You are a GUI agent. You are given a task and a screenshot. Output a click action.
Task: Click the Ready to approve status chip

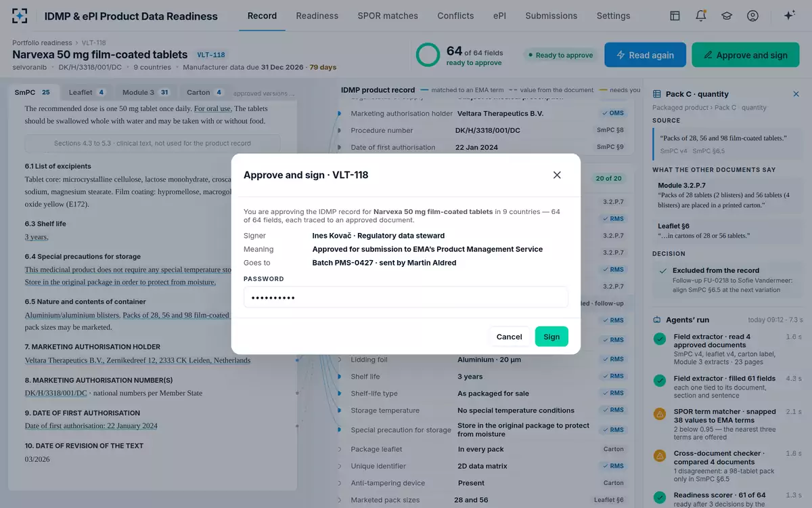coord(560,55)
